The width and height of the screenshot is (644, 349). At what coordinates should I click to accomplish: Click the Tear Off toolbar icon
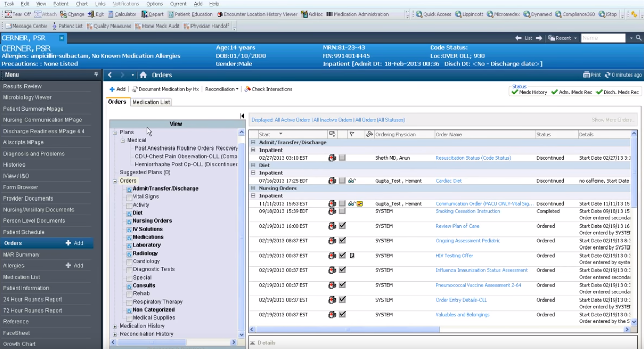9,14
